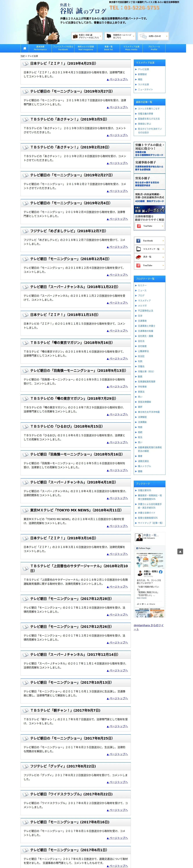Click the gray back-to-top arrow button

point(180,552)
